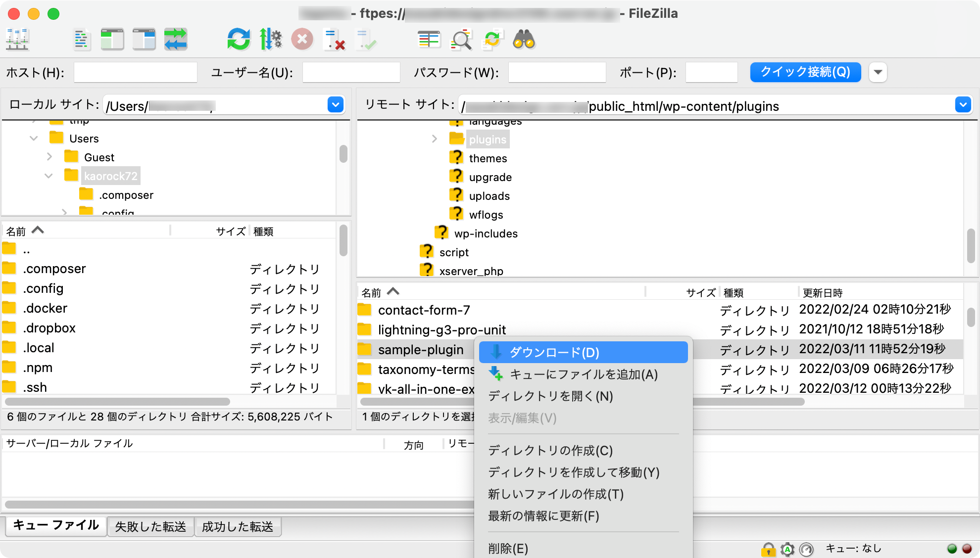
Task: Open the quick connect history dropdown
Action: click(878, 72)
